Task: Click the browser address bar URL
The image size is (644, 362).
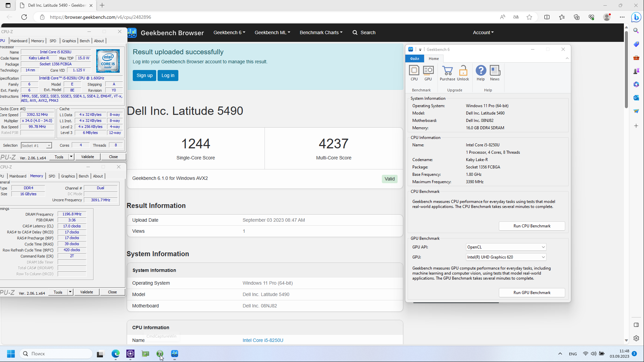Action: tap(101, 17)
